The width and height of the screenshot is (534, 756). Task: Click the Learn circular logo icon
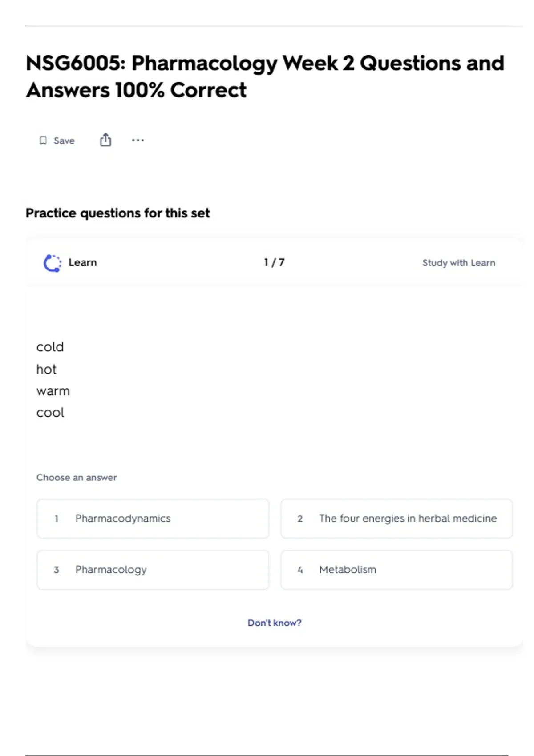[x=52, y=263]
